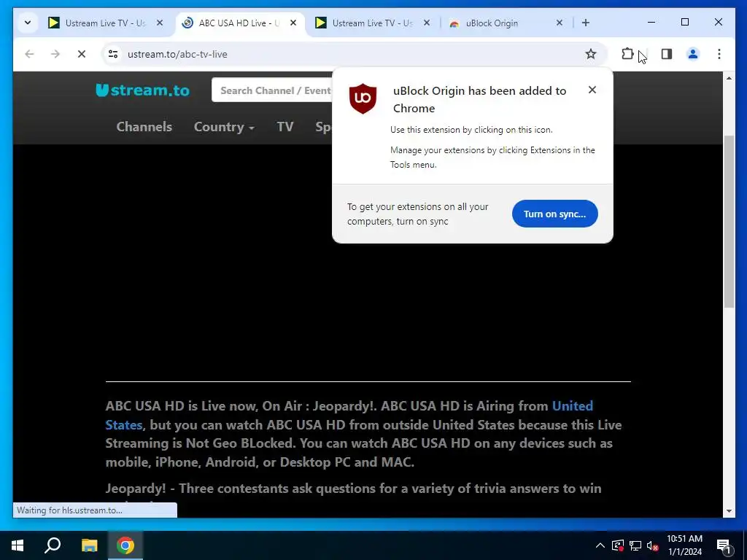Click the scrollbar up arrow
The height and width of the screenshot is (560, 747).
(729, 78)
